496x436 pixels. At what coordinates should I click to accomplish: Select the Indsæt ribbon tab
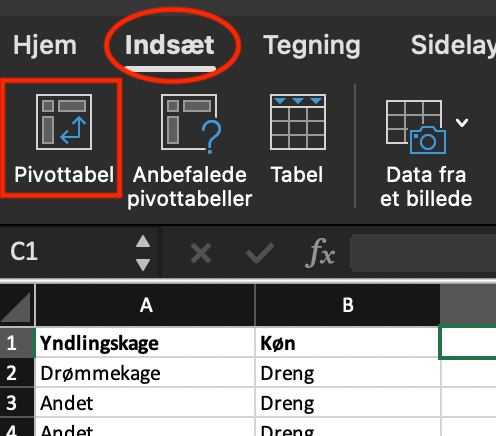[x=170, y=45]
